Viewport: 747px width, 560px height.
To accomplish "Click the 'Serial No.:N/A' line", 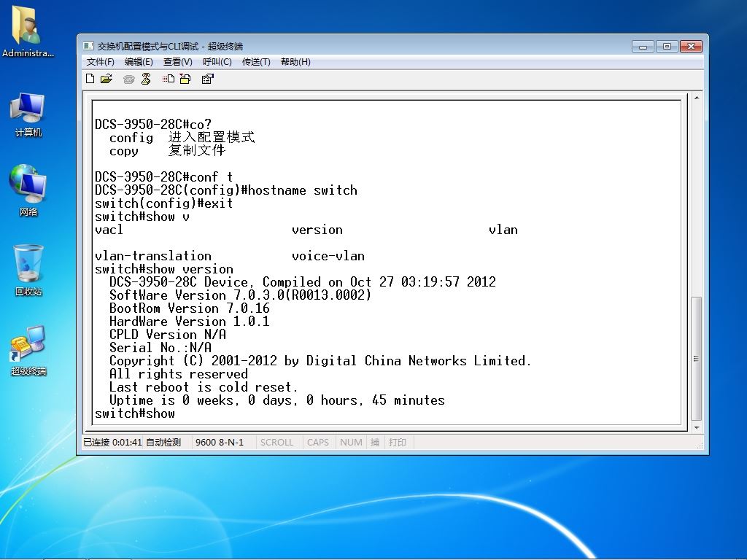I will click(160, 348).
